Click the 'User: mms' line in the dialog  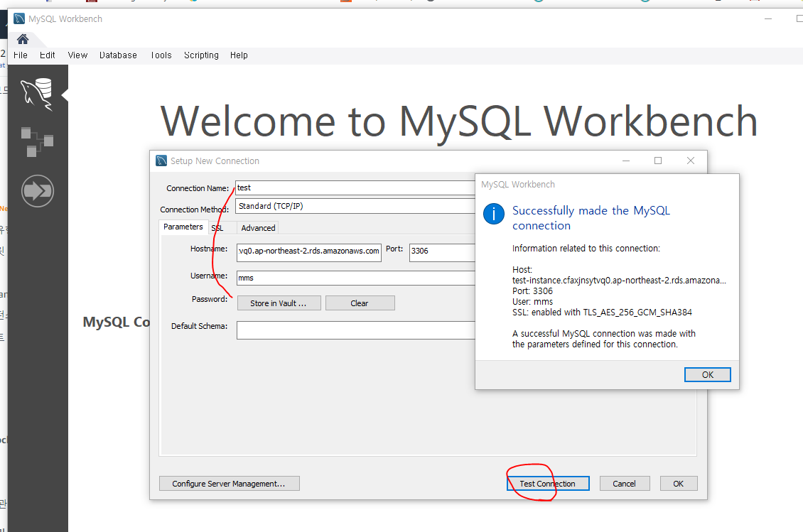pyautogui.click(x=532, y=302)
